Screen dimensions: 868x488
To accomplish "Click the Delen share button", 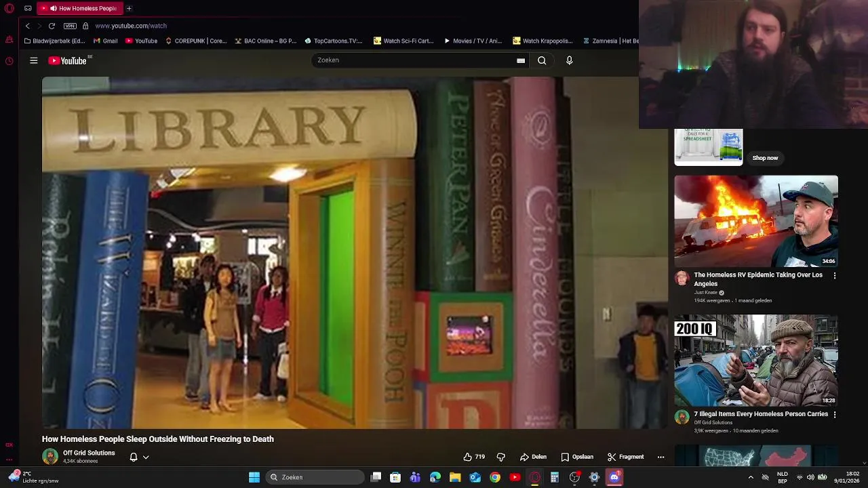I will coord(533,457).
